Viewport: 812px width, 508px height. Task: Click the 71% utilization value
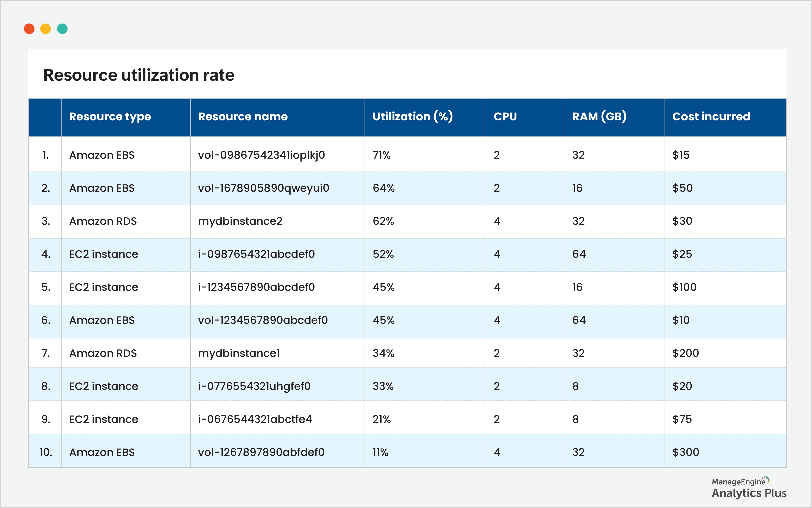click(381, 155)
